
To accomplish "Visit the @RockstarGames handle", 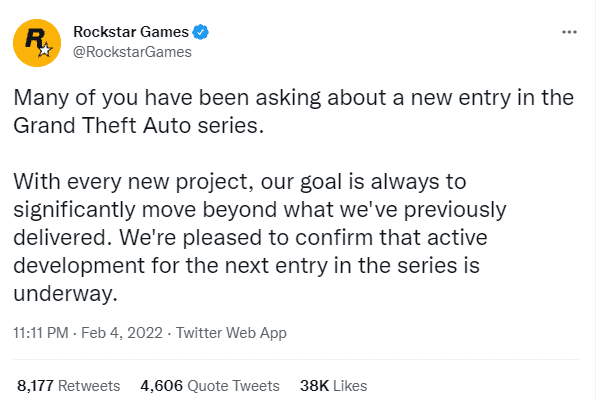I will tap(131, 51).
